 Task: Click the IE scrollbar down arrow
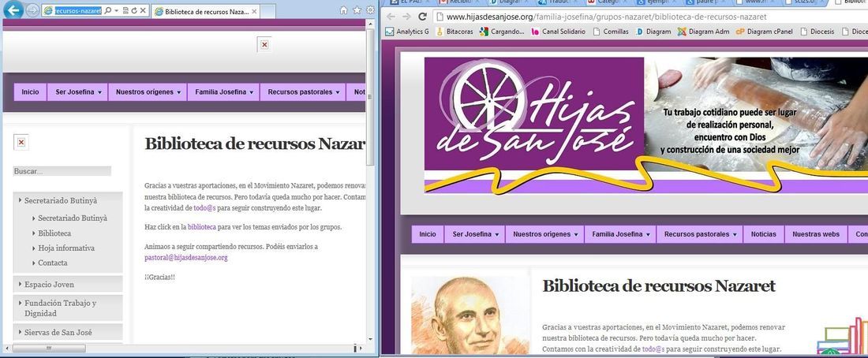(x=370, y=338)
